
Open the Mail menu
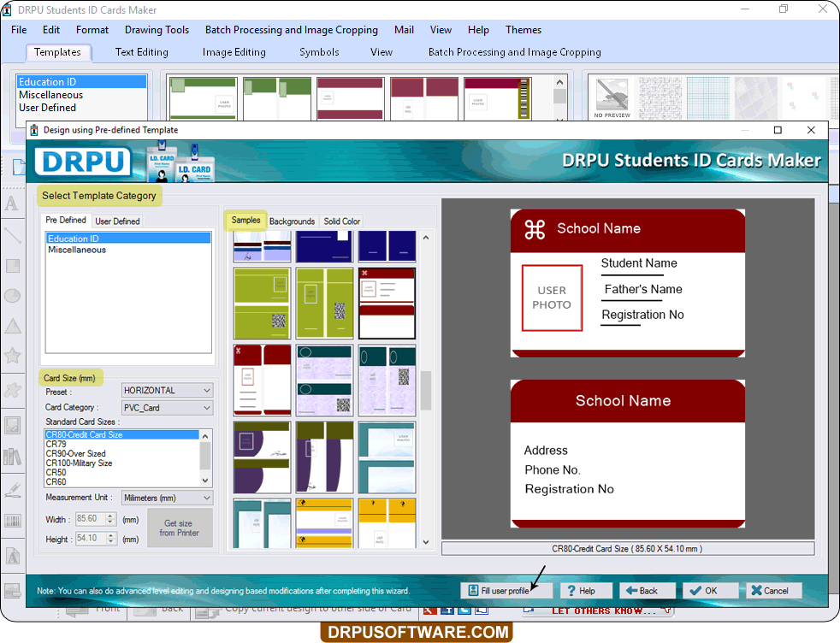click(404, 30)
